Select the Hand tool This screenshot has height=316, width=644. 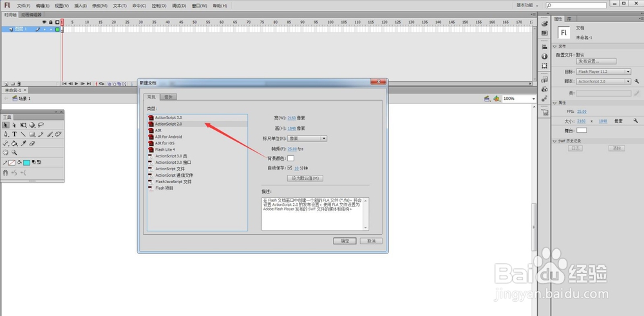click(6, 152)
